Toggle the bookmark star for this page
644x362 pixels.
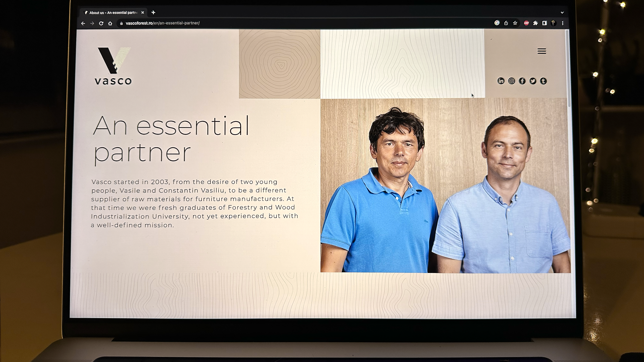coord(515,23)
